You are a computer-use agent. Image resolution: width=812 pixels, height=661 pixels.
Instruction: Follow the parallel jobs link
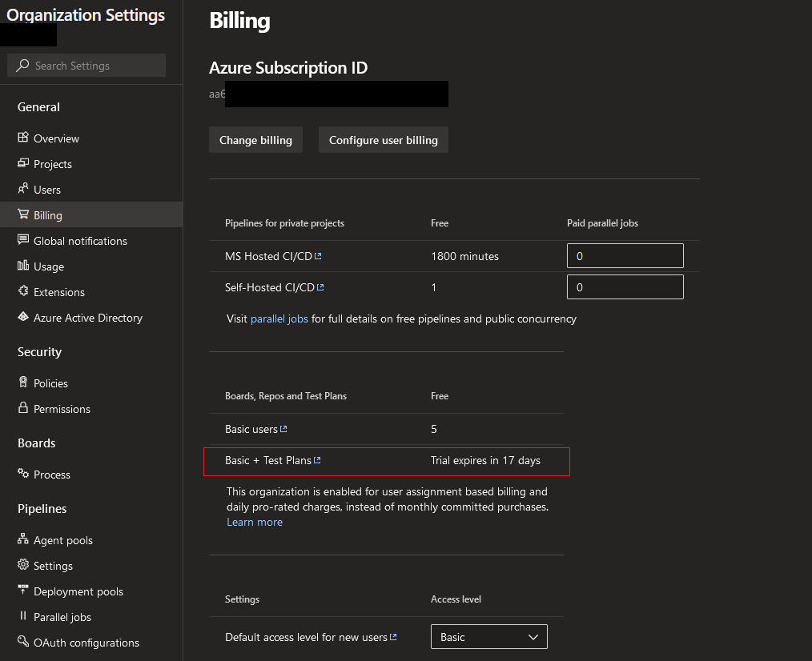point(279,318)
